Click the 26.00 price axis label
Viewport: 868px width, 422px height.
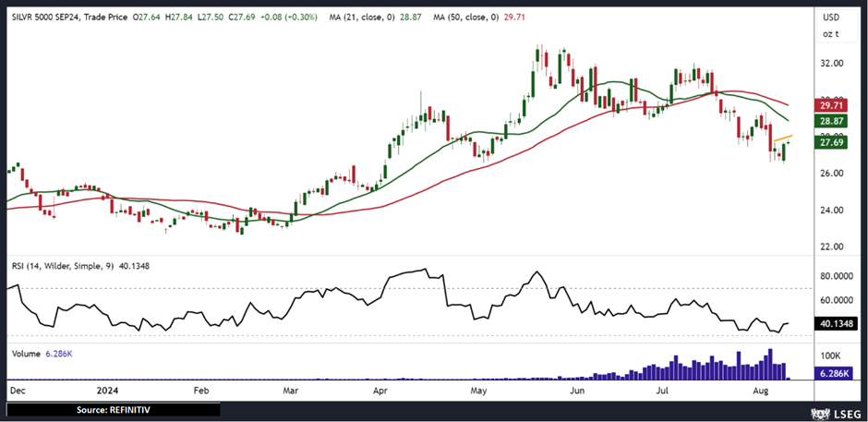pyautogui.click(x=834, y=174)
